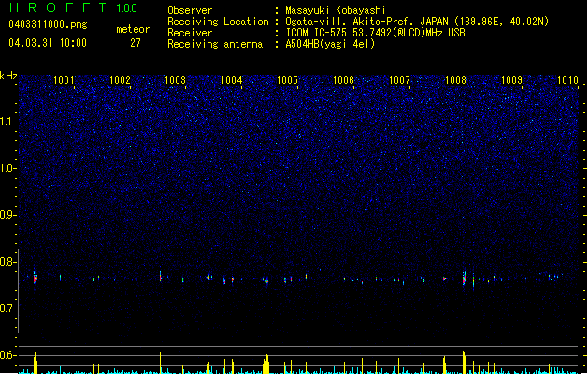Click the 1006 time axis marker
The width and height of the screenshot is (588, 374).
pos(343,80)
